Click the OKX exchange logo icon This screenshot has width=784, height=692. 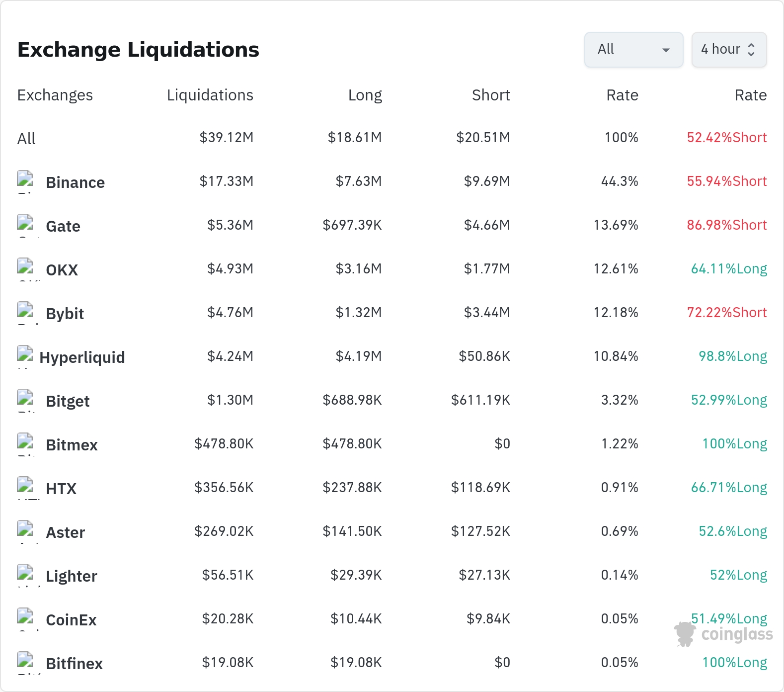[x=25, y=269]
